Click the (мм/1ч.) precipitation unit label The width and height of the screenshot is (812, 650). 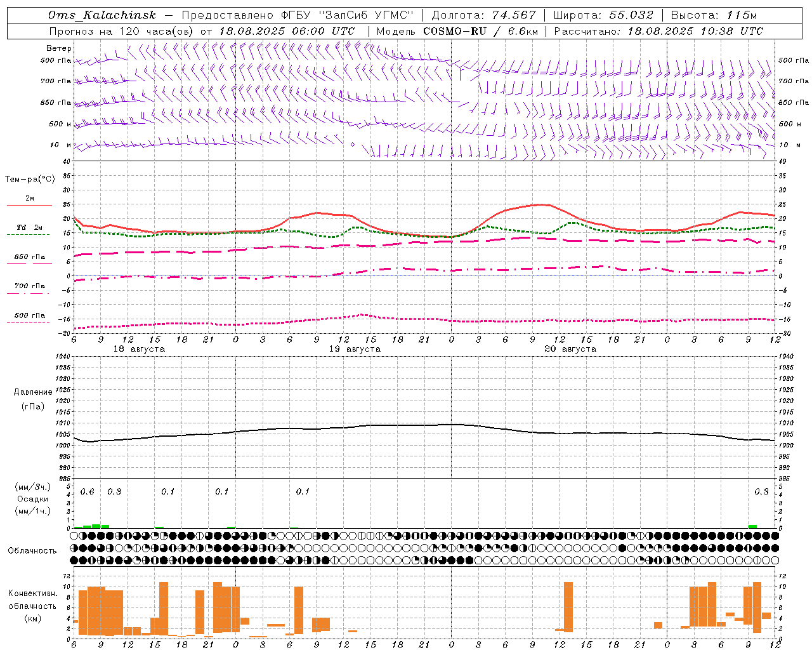click(33, 511)
